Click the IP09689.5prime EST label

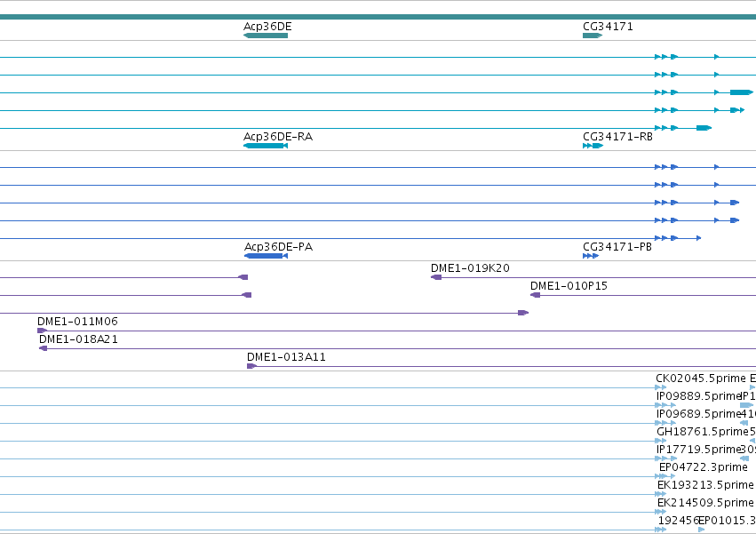[x=698, y=414]
